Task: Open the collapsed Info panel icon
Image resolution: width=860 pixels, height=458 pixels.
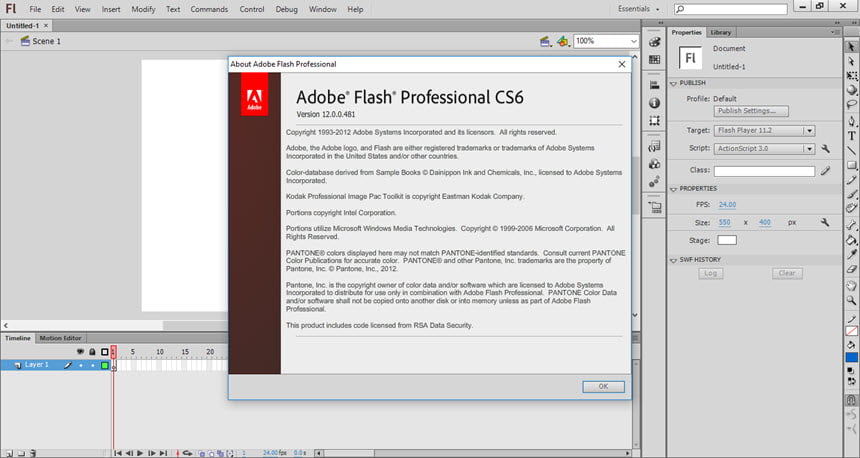Action: 654,103
